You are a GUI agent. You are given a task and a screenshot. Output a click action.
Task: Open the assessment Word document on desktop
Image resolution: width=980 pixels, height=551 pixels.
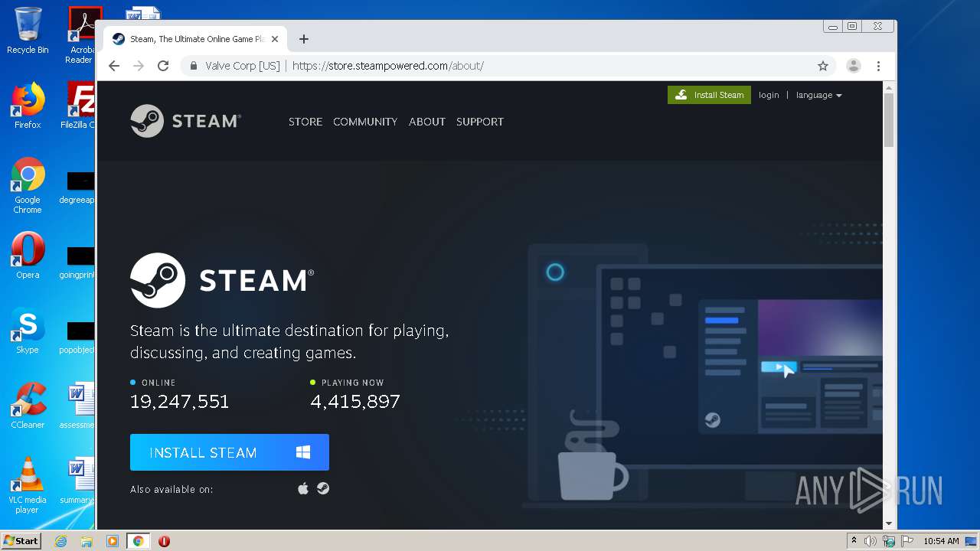77,406
